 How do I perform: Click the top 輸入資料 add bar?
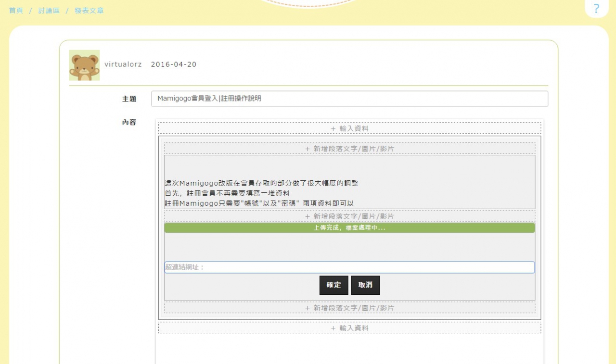[x=350, y=128]
